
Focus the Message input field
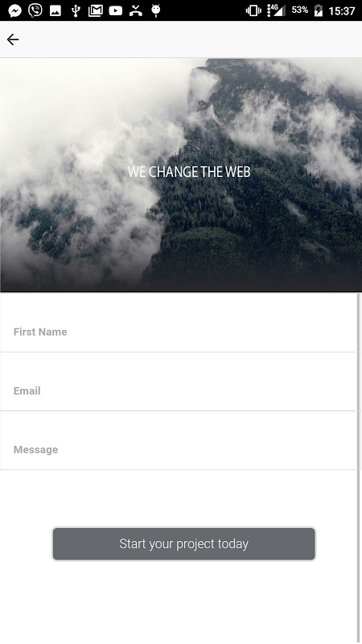tap(179, 440)
